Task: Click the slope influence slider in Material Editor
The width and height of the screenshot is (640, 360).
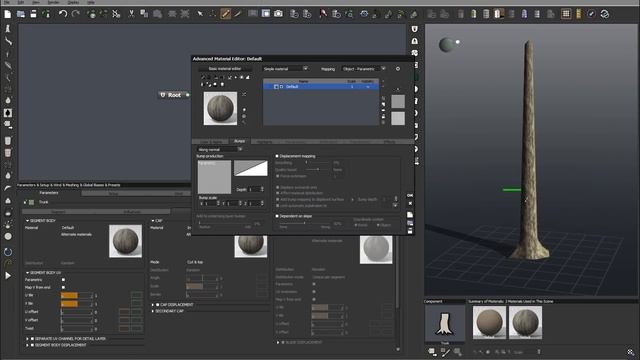Action: 305,223
